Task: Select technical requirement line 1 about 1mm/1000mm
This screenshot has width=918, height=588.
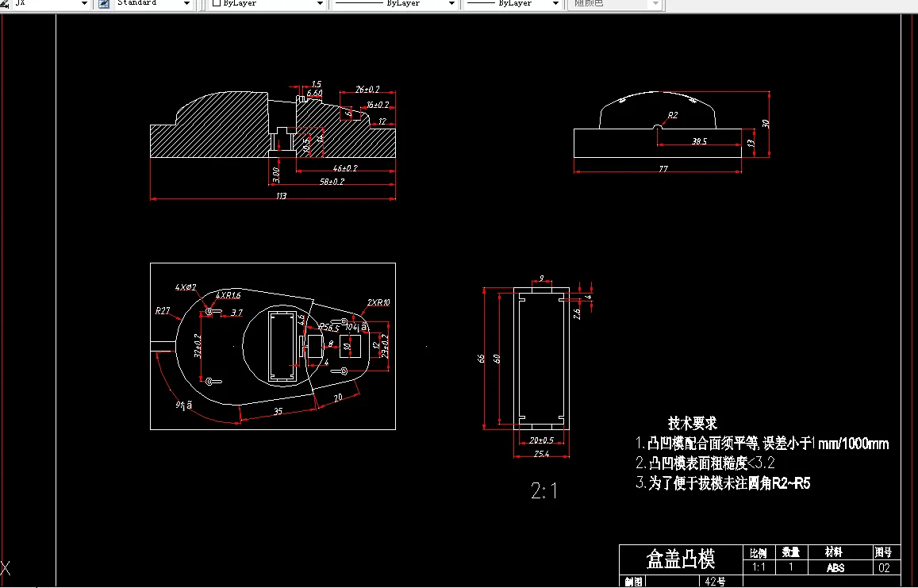Action: pos(762,444)
